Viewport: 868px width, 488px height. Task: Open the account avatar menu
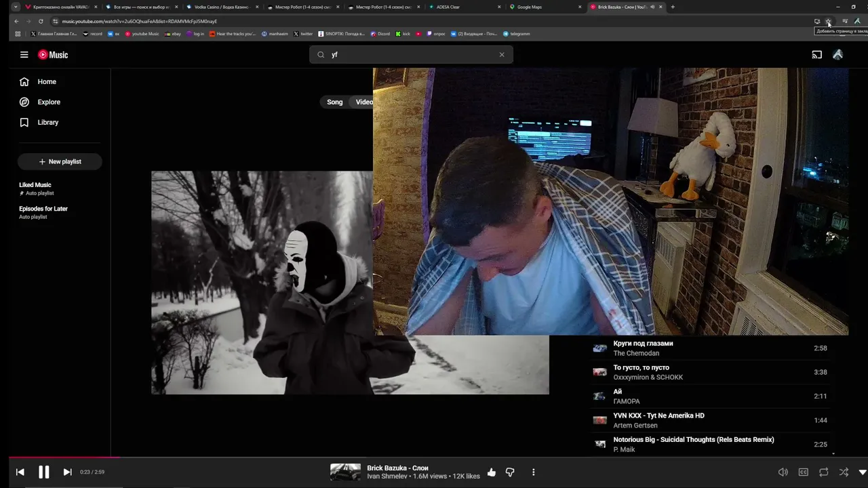tap(837, 55)
